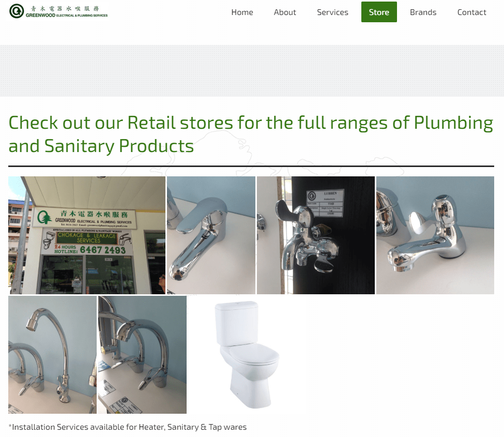Open the Contact page link
This screenshot has width=504, height=437.
[471, 12]
